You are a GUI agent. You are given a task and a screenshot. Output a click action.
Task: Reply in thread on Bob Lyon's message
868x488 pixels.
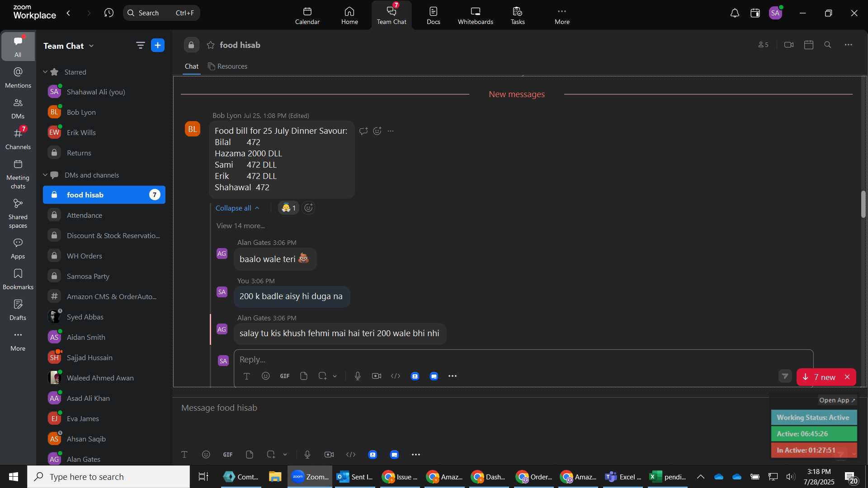[363, 131]
